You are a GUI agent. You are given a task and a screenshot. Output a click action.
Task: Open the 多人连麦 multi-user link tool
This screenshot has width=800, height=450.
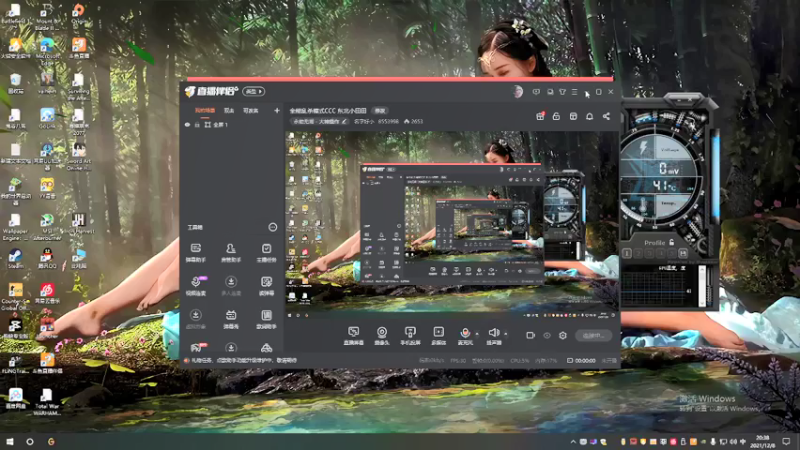click(x=231, y=286)
